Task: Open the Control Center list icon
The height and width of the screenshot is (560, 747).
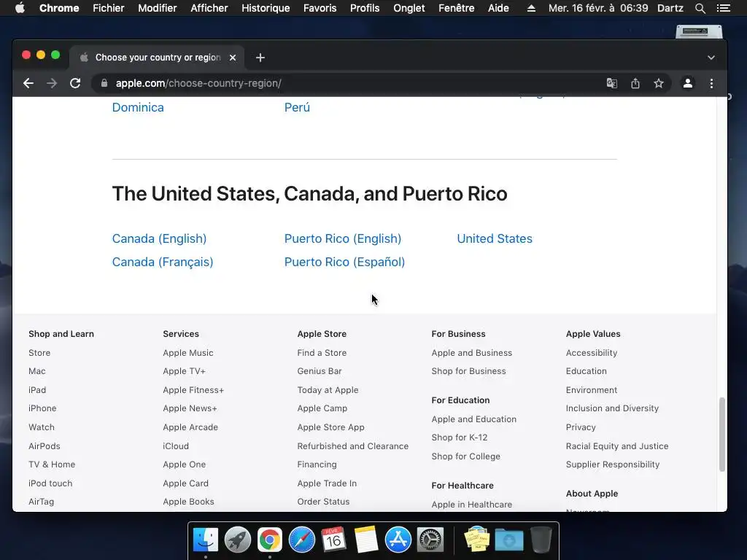Action: (723, 8)
